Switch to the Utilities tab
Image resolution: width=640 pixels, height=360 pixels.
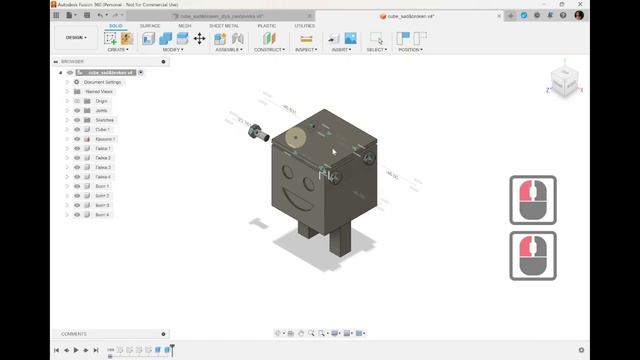304,26
